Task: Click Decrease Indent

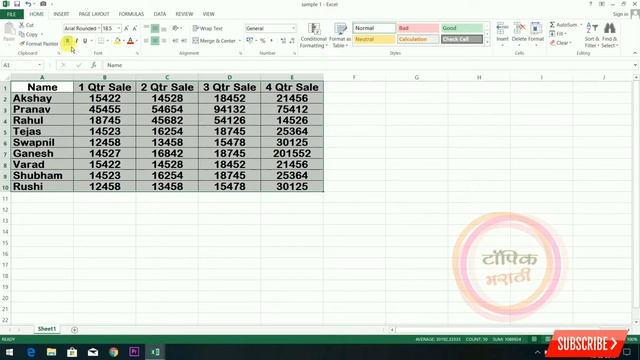Action: click(x=175, y=41)
